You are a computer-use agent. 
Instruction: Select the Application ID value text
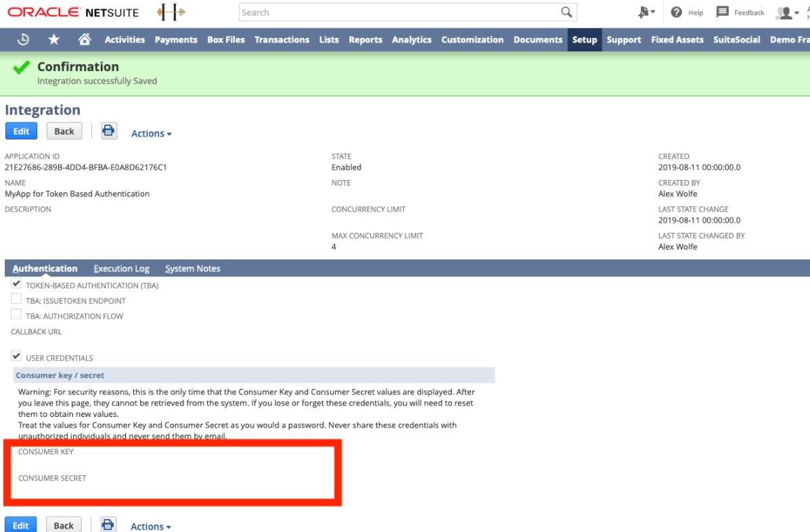point(86,167)
